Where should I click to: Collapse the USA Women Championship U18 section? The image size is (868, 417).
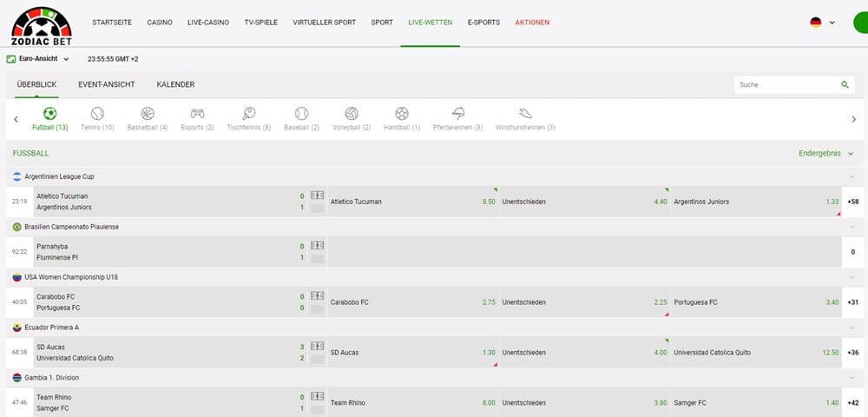pos(852,277)
